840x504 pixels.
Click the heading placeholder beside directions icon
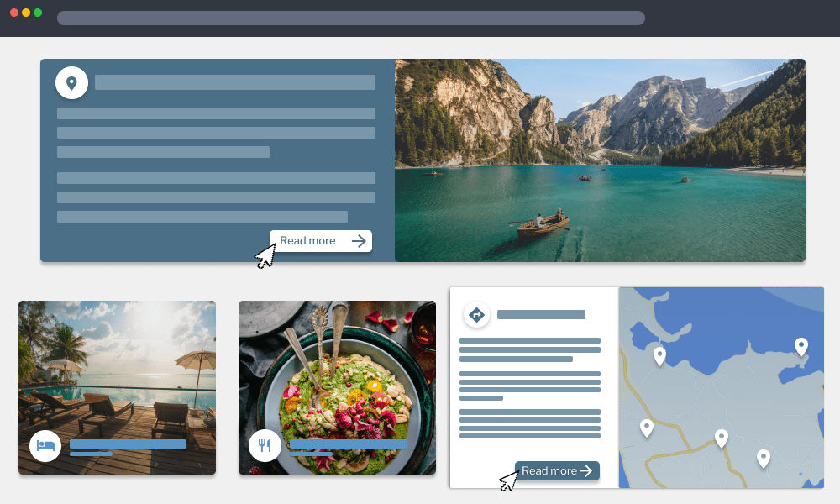click(541, 315)
